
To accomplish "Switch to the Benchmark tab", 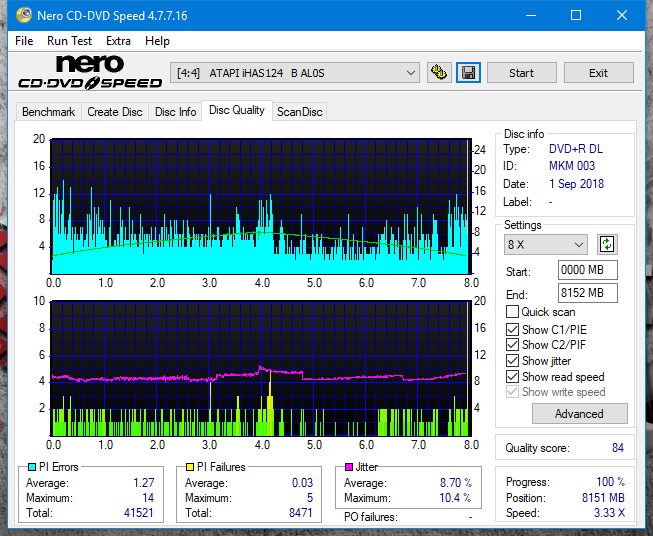I will pyautogui.click(x=49, y=112).
